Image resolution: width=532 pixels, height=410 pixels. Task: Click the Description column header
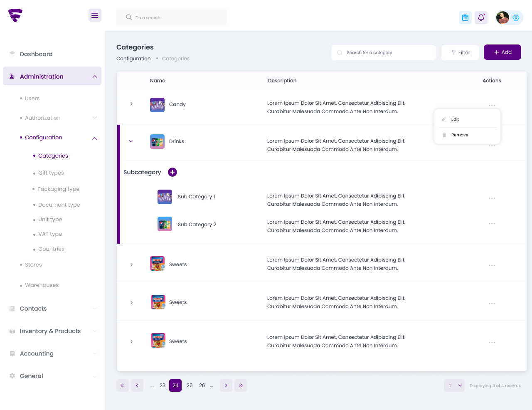(x=282, y=81)
